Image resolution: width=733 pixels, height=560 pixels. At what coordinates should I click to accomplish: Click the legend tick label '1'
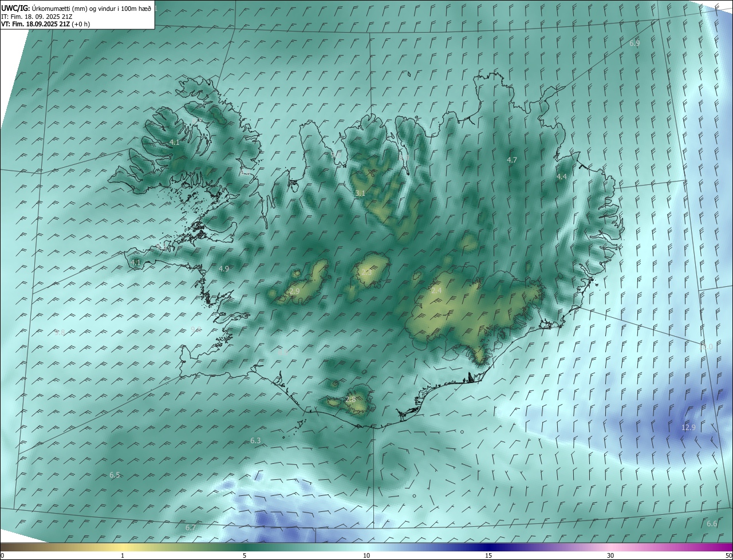coord(123,555)
